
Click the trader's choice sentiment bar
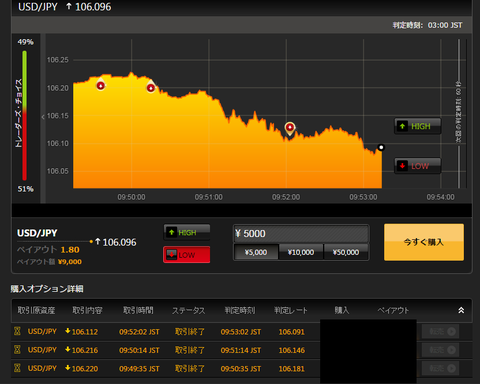tap(24, 115)
